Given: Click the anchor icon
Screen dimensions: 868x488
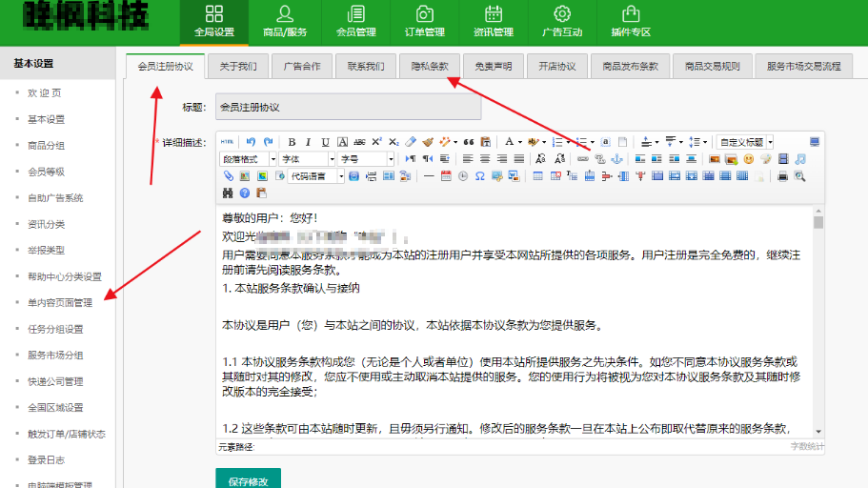Looking at the screenshot, I should click(616, 159).
